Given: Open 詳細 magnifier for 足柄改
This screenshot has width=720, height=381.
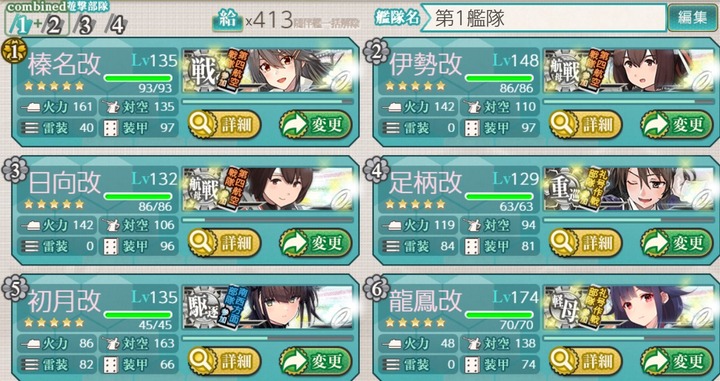Looking at the screenshot, I should pos(562,242).
